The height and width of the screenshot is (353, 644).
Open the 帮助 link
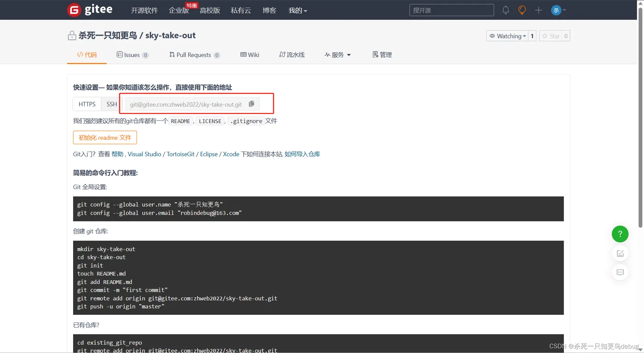[117, 154]
